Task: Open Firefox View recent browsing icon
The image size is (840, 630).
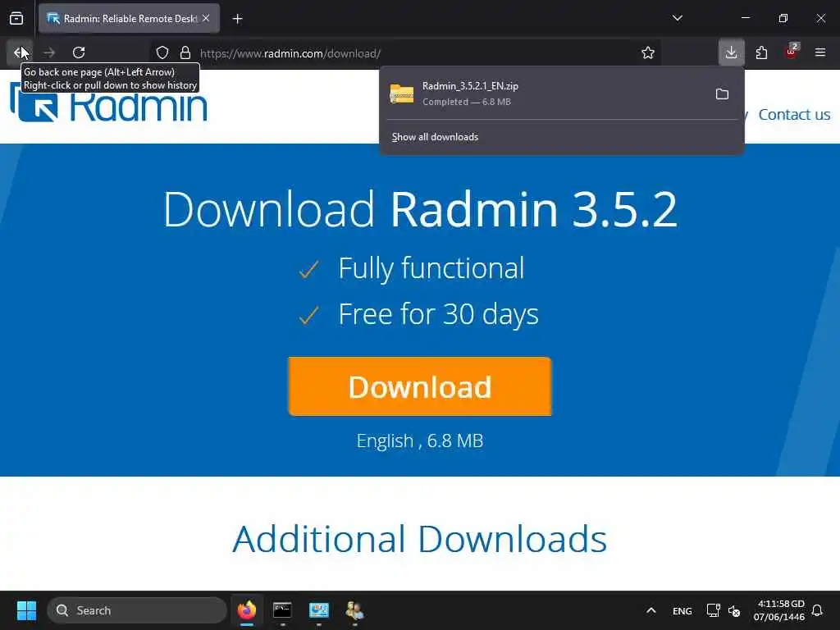Action: [16, 19]
